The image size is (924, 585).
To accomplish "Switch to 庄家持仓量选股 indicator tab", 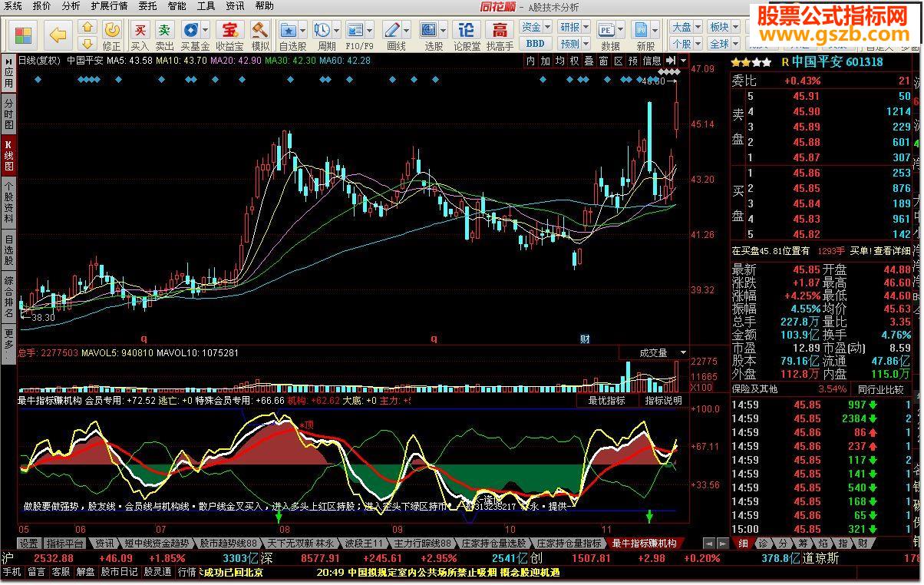I will pos(493,544).
